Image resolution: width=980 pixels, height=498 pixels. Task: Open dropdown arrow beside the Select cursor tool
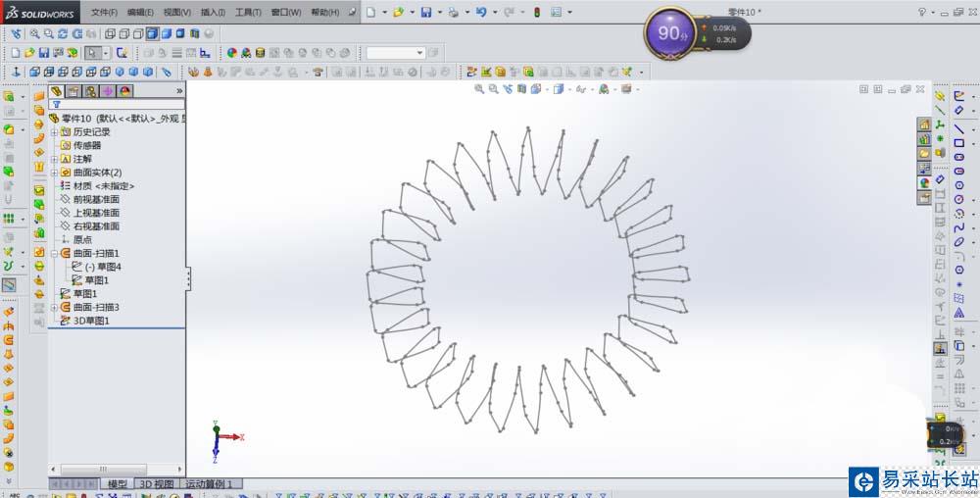point(106,53)
